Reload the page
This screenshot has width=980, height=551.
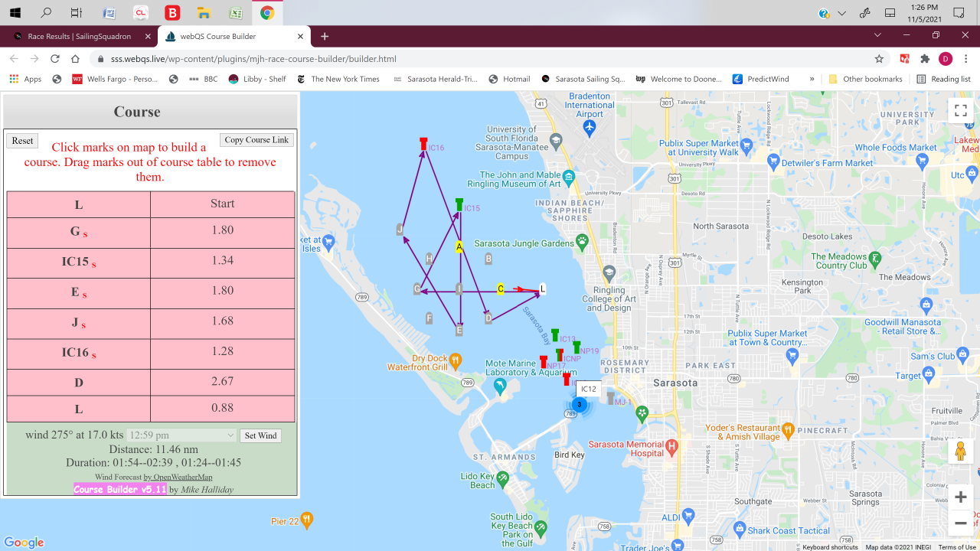point(55,59)
